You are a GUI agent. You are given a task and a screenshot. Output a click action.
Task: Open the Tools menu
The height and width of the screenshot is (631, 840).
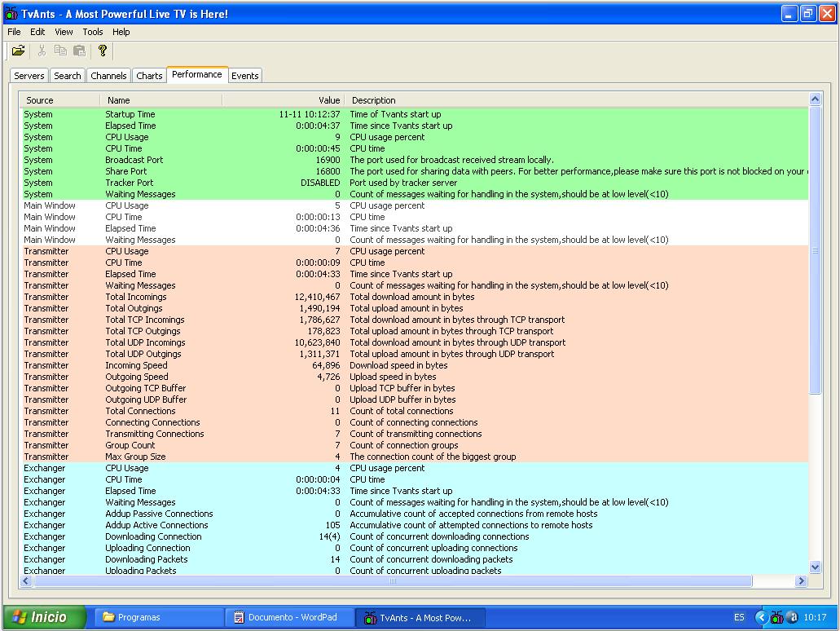click(93, 32)
